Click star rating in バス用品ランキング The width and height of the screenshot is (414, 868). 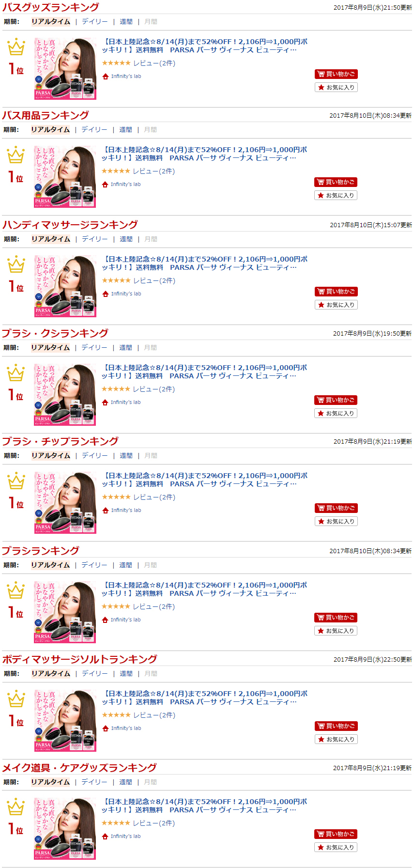click(x=116, y=171)
